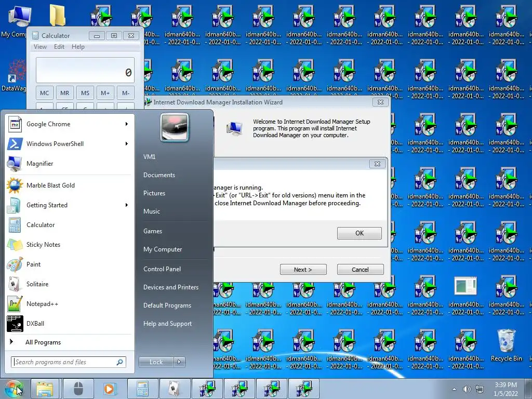This screenshot has height=399, width=532.
Task: Click the volume speaker icon in the tray
Action: (467, 389)
